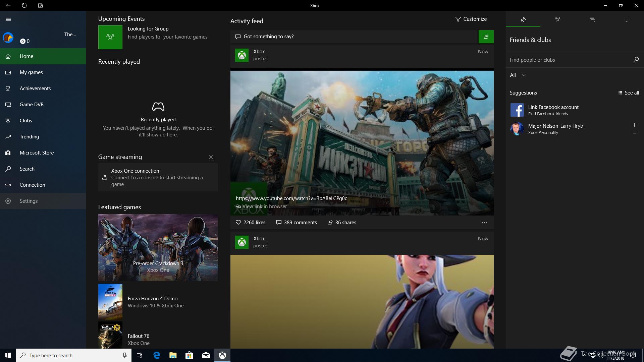Open Forza Horizon 4 Demo thumbnail

point(110,302)
